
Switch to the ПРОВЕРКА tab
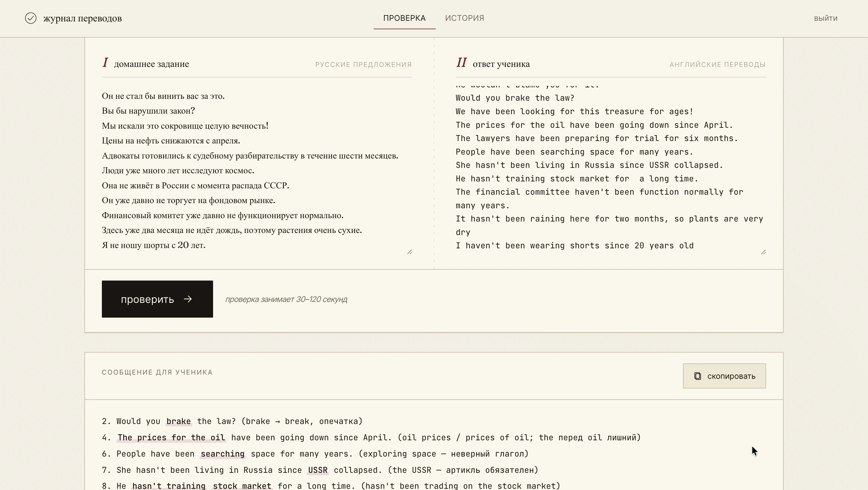[x=404, y=18]
